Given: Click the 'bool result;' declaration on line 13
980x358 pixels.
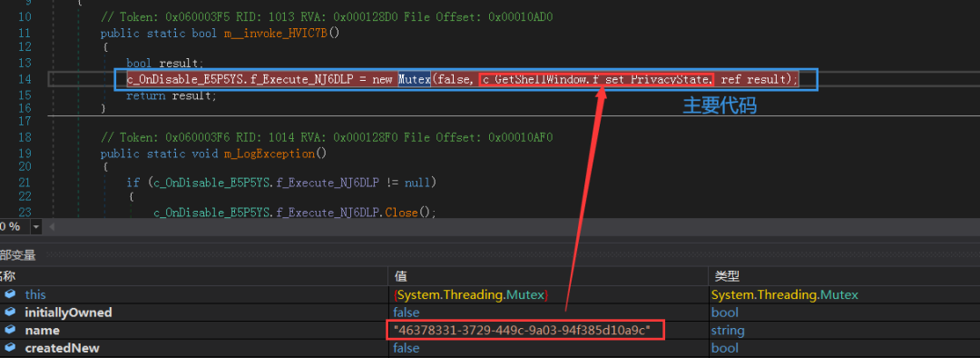Looking at the screenshot, I should (x=164, y=64).
